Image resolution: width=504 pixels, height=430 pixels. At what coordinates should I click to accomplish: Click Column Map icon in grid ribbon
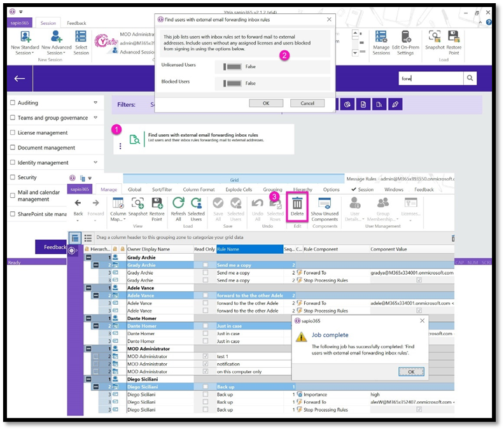(x=118, y=203)
